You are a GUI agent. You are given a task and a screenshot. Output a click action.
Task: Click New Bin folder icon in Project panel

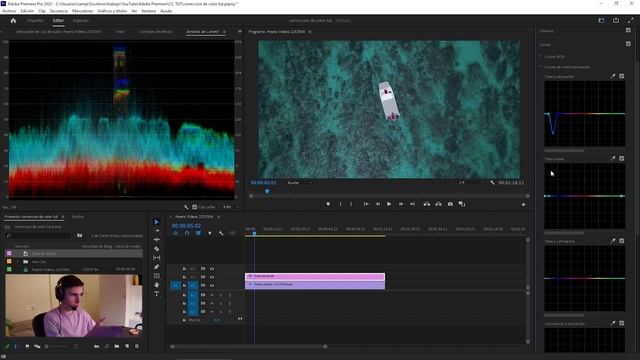point(117,347)
